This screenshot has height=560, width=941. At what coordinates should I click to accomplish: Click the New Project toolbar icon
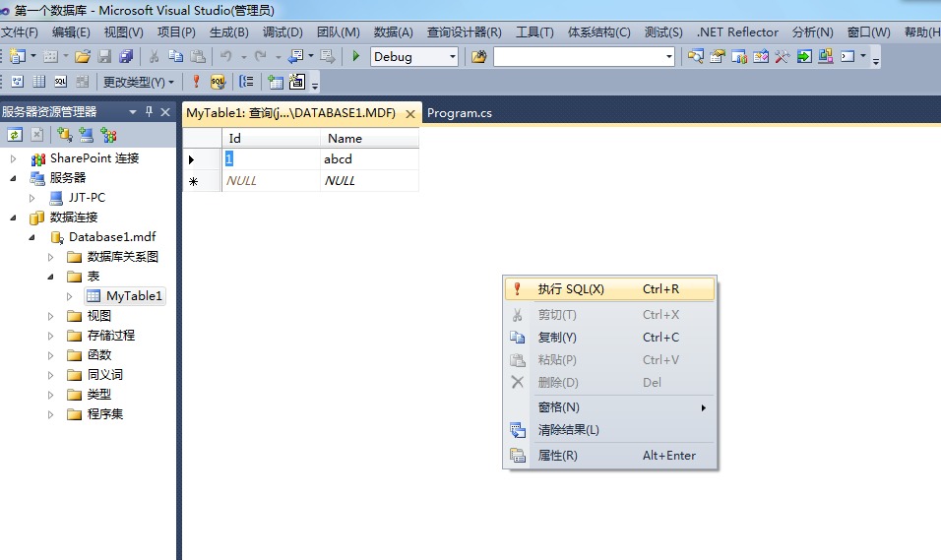coord(18,56)
